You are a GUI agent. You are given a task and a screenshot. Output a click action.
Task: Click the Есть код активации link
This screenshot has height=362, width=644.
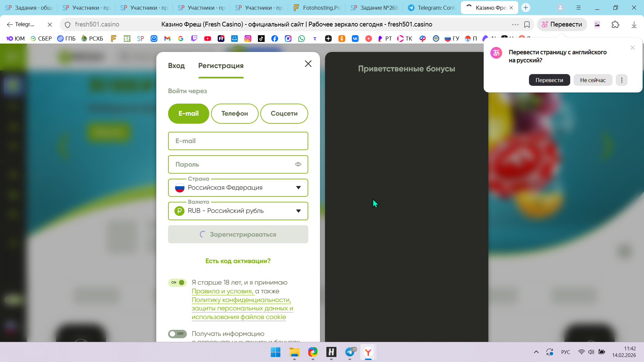coord(238,261)
